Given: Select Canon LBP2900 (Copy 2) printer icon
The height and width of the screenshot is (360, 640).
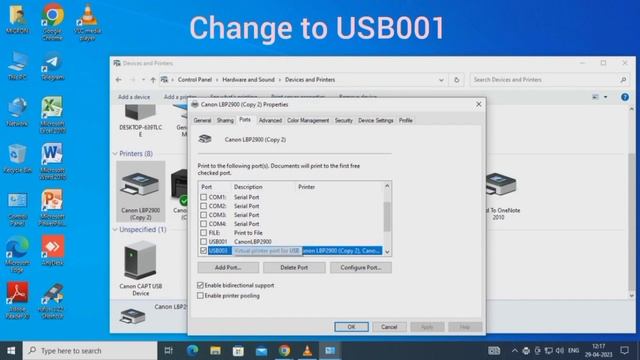Looking at the screenshot, I should pos(140,191).
